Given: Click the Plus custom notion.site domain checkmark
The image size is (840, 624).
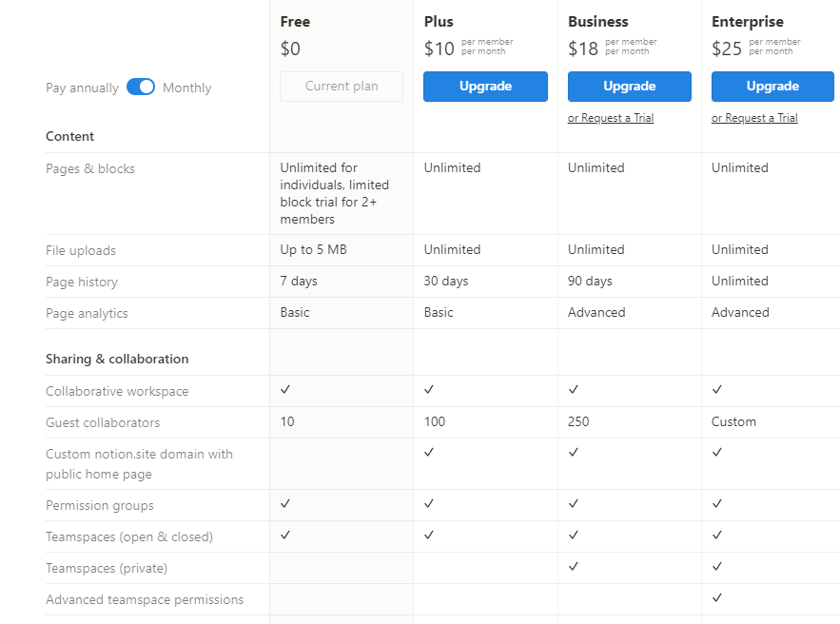Looking at the screenshot, I should point(428,454).
